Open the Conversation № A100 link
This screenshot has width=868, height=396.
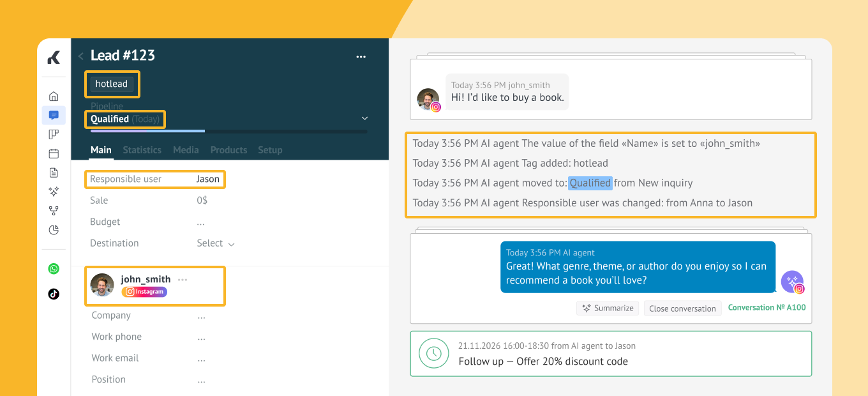click(x=767, y=307)
